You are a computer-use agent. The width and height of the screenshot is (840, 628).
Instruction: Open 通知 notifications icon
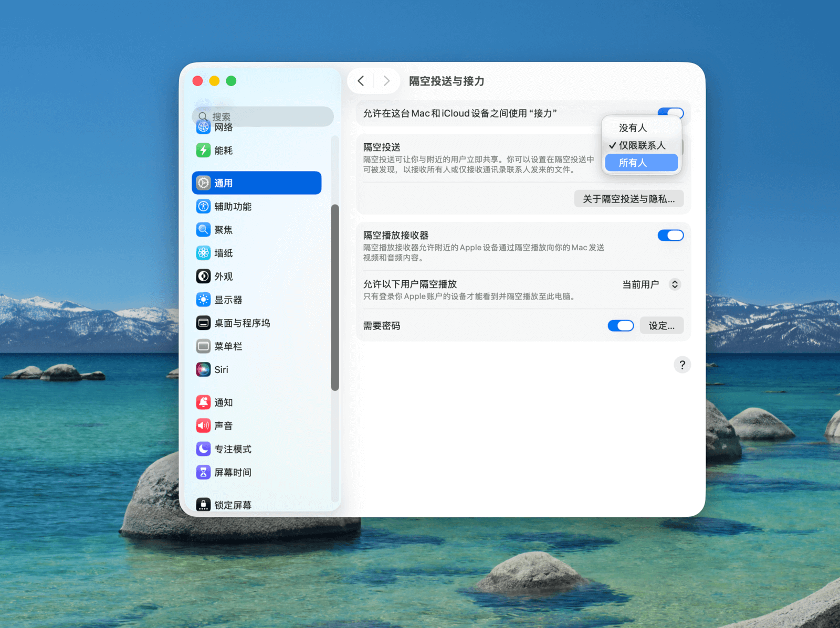point(203,402)
